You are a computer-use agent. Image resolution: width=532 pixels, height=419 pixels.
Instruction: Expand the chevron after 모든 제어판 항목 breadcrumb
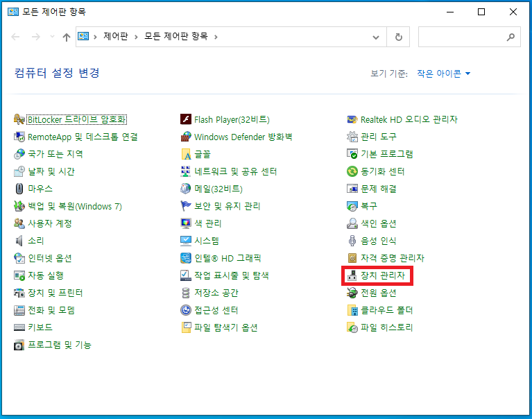pyautogui.click(x=216, y=37)
